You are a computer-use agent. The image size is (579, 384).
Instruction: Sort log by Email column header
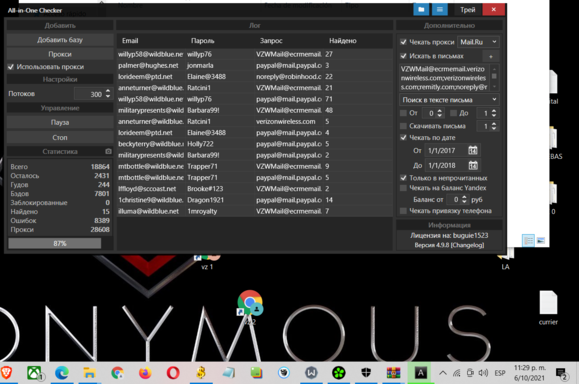pyautogui.click(x=130, y=41)
